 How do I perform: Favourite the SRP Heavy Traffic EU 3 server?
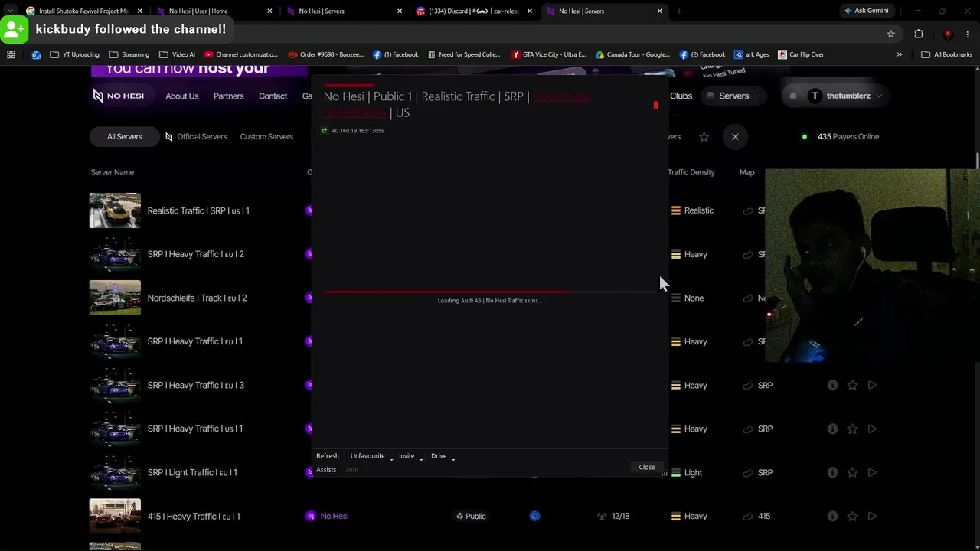(852, 385)
